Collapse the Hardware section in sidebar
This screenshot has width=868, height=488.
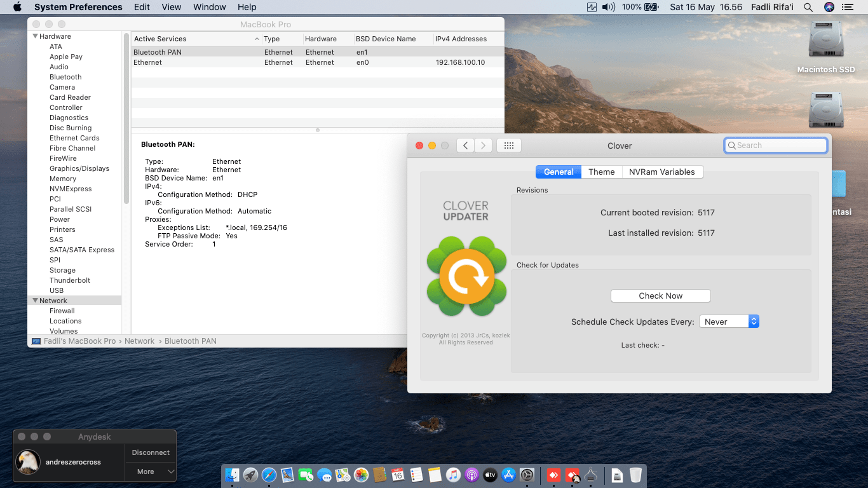pos(36,36)
